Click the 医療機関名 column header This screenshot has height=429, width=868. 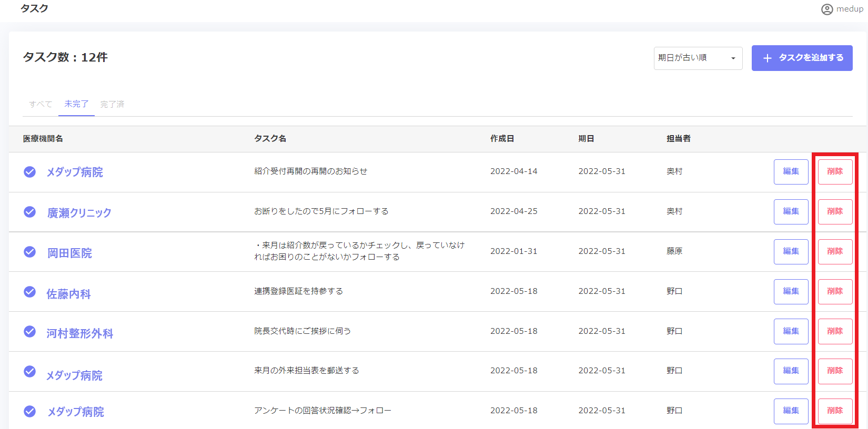43,139
